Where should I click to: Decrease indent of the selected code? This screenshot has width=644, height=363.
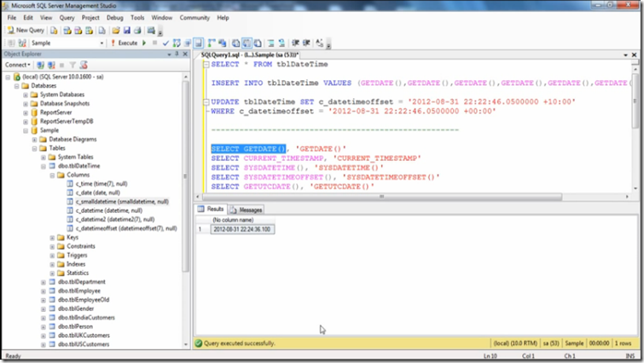[295, 43]
